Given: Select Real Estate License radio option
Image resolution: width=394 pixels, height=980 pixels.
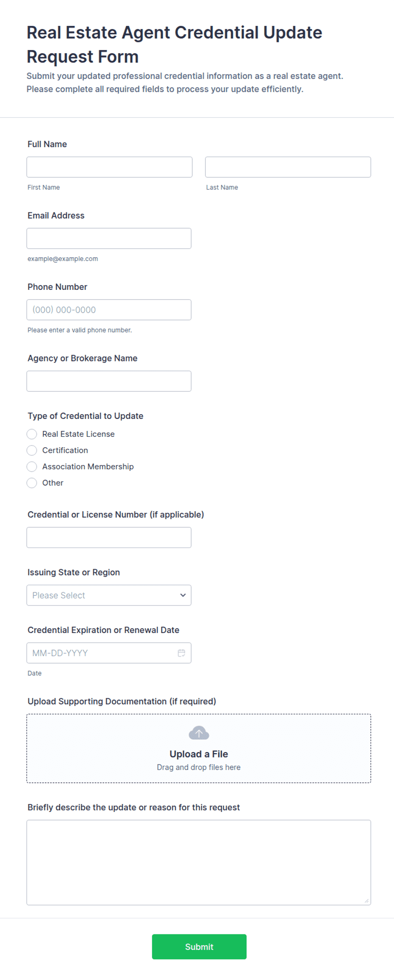Looking at the screenshot, I should click(x=32, y=434).
